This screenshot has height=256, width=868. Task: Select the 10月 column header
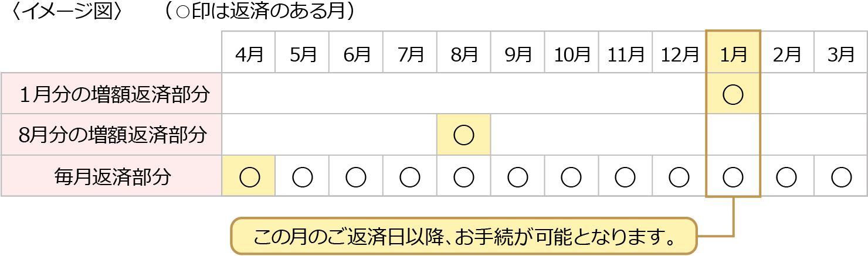pos(572,54)
